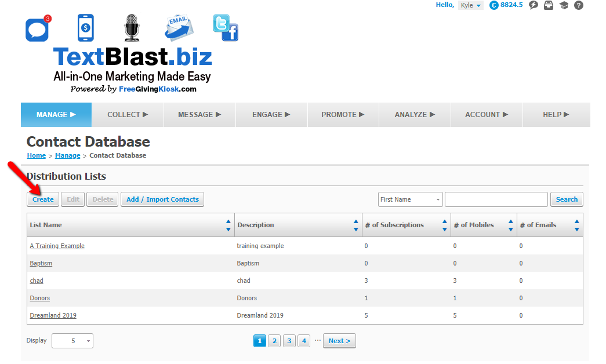Click the Manage breadcrumb link
The image size is (606, 364).
[68, 155]
